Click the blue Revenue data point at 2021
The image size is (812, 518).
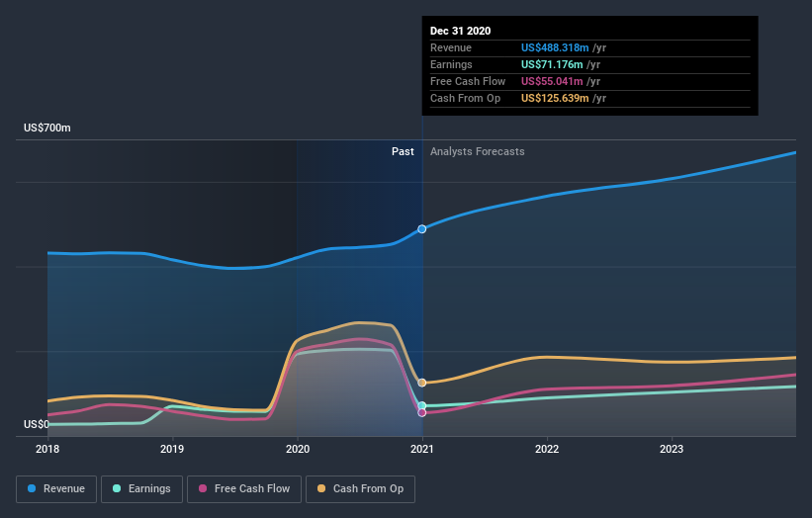[x=422, y=228]
